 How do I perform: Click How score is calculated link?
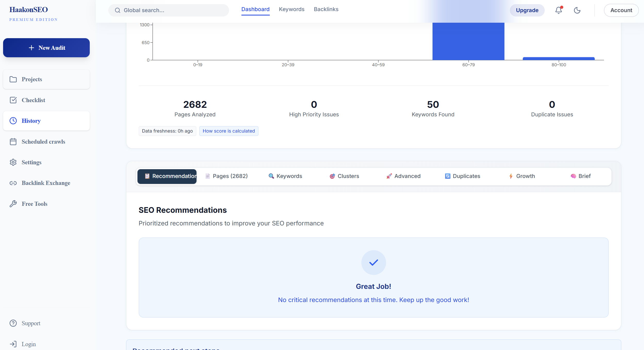coord(229,131)
